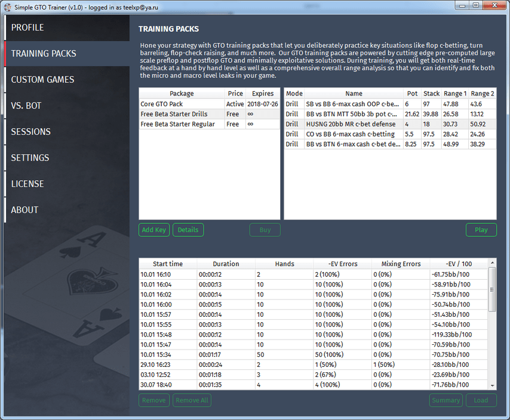
Task: Click Remove All sessions
Action: click(192, 400)
